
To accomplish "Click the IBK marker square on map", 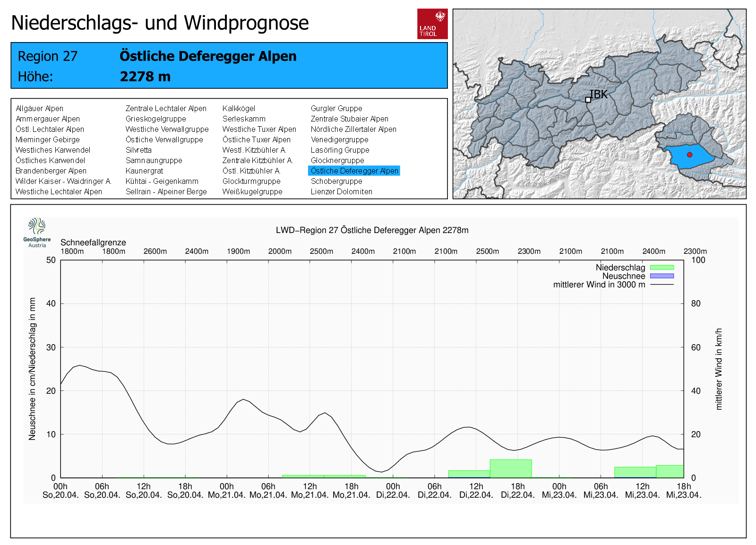I will (x=588, y=100).
